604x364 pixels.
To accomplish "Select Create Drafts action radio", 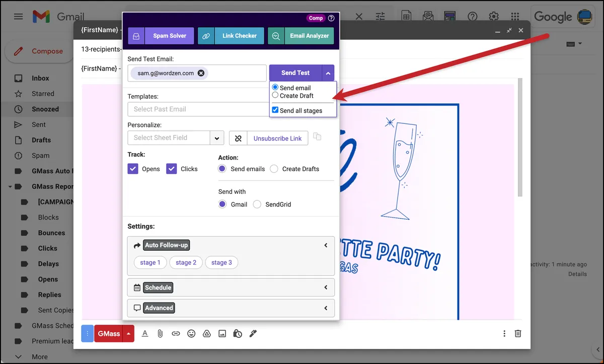I will pos(274,169).
